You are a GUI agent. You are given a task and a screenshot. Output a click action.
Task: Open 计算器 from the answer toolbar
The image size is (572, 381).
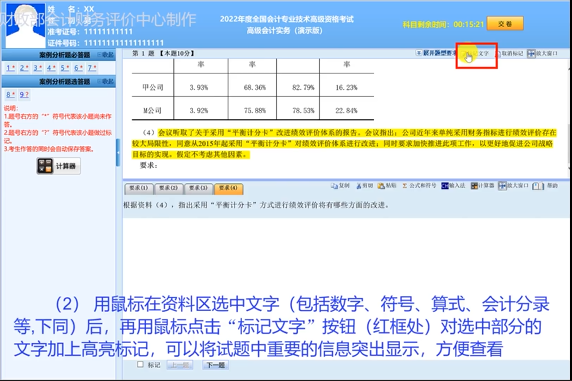[x=482, y=186]
